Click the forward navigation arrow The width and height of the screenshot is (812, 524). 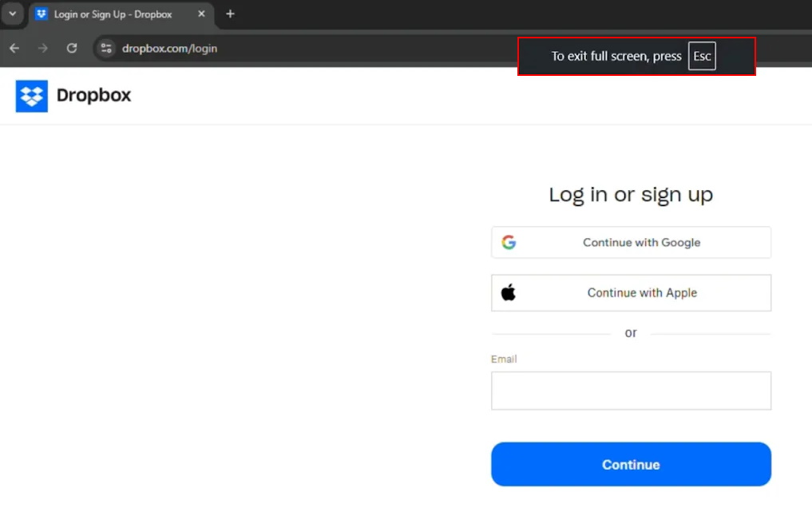tap(42, 48)
